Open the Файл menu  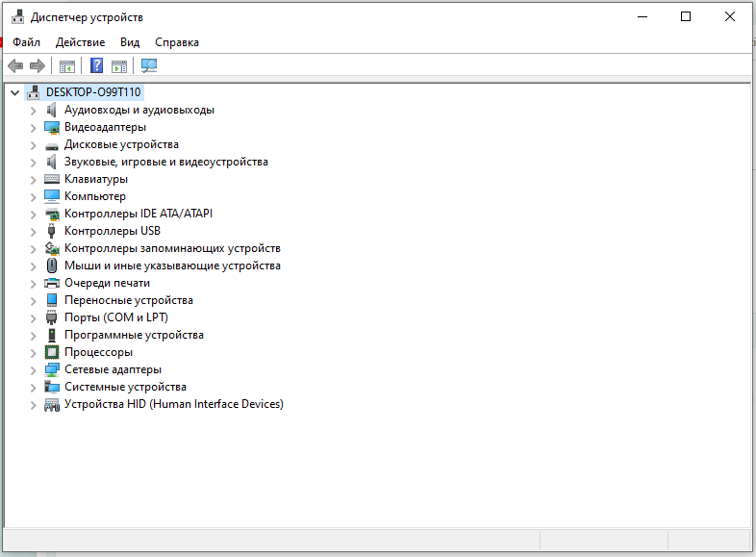pyautogui.click(x=27, y=42)
